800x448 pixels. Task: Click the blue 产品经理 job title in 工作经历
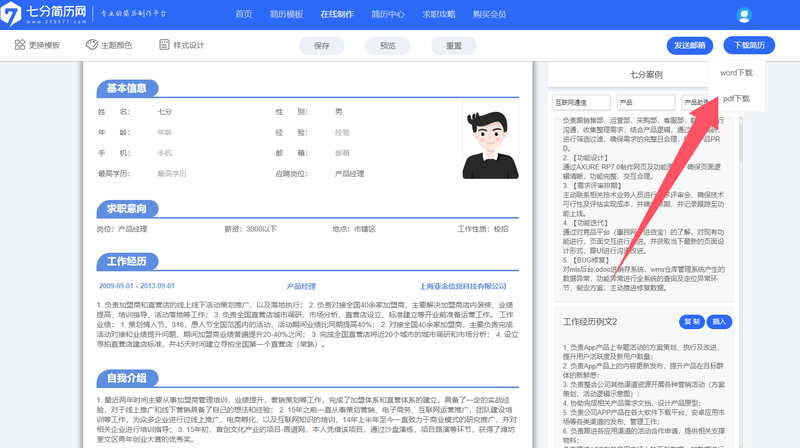tap(301, 286)
